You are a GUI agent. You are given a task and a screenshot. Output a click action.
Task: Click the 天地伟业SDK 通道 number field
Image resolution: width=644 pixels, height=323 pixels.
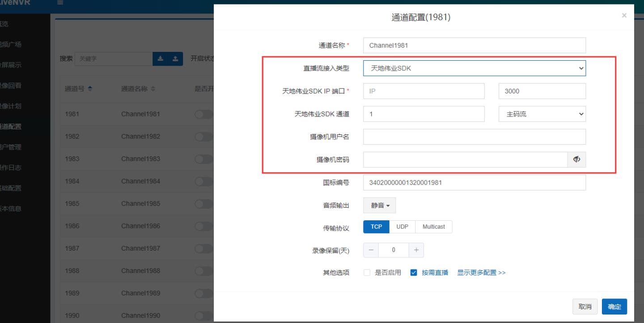pyautogui.click(x=424, y=114)
